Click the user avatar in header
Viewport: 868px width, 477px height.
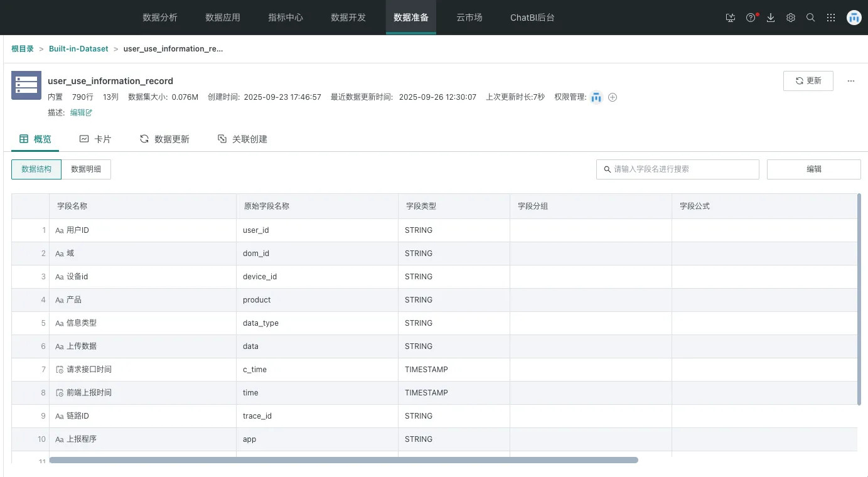pos(854,18)
